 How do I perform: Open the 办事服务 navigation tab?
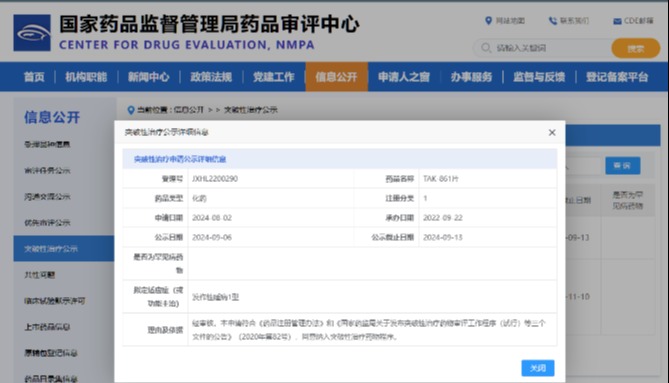(471, 77)
